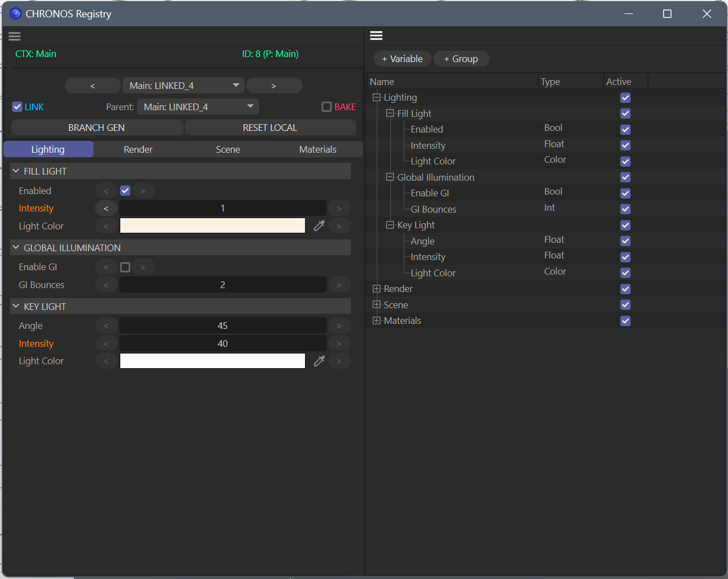Switch to the Scene tab
The height and width of the screenshot is (579, 728).
[x=228, y=149]
